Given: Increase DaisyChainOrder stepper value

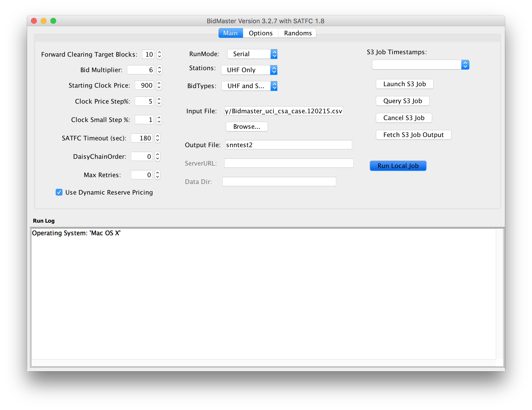Looking at the screenshot, I should pos(158,154).
